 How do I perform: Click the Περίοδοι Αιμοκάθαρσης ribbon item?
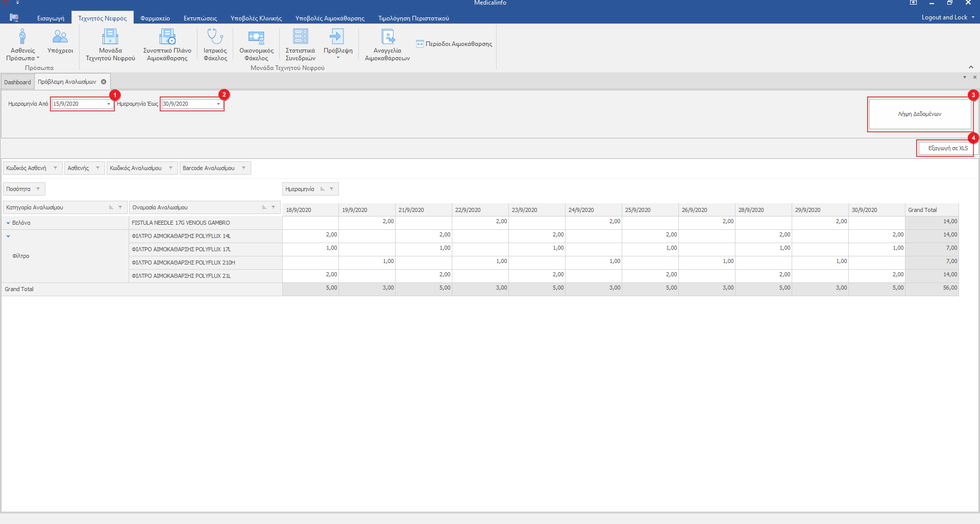[x=454, y=44]
